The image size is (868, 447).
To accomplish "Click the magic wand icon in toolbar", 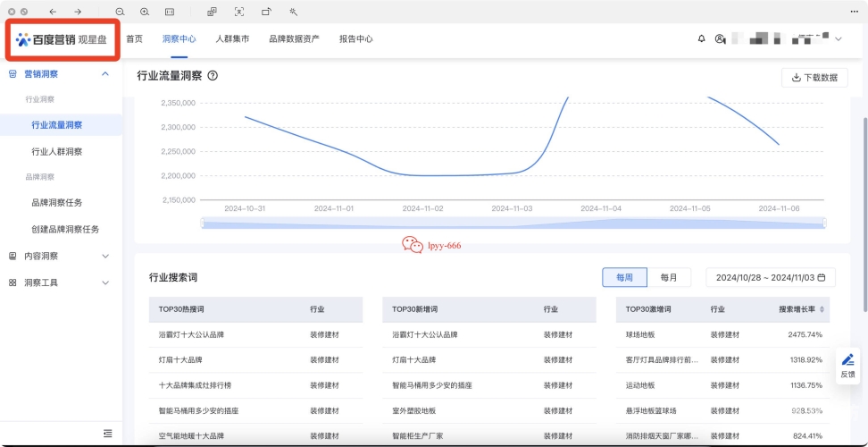I will click(294, 12).
